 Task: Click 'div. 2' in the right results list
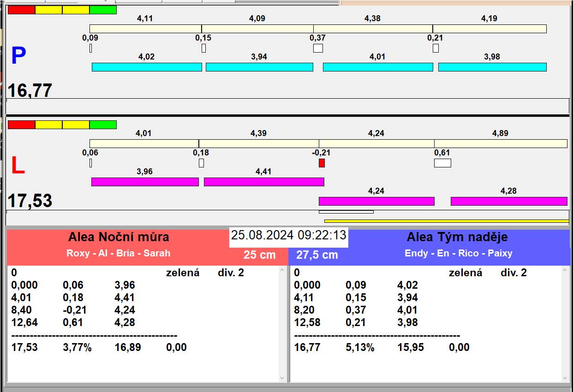point(513,273)
